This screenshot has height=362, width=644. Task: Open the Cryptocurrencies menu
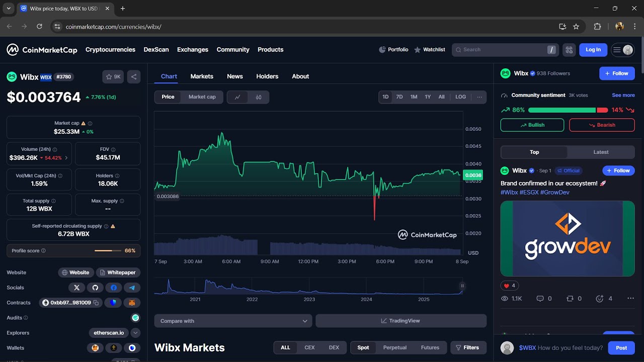[x=110, y=50]
